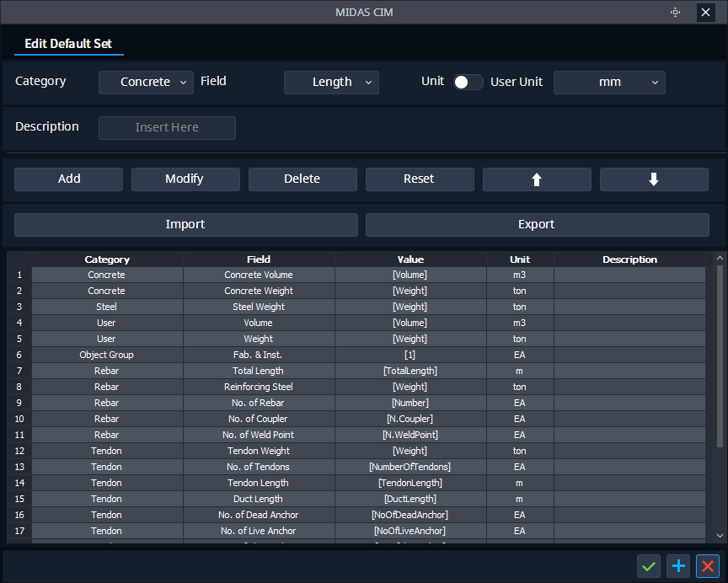
Task: Select the Steel category cell in row 3
Action: [107, 307]
